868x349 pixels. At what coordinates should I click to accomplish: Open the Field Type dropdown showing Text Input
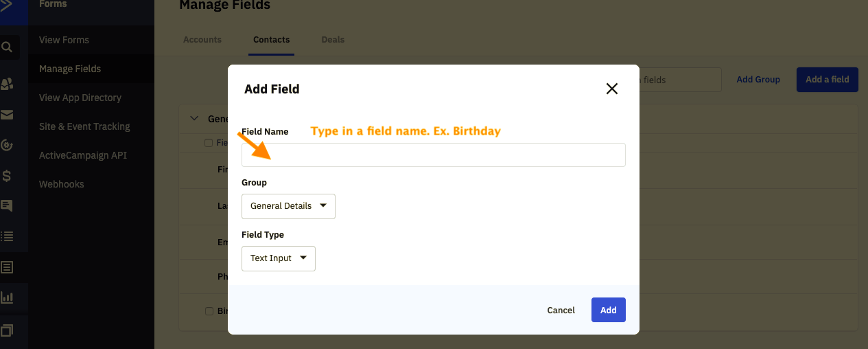click(x=279, y=258)
